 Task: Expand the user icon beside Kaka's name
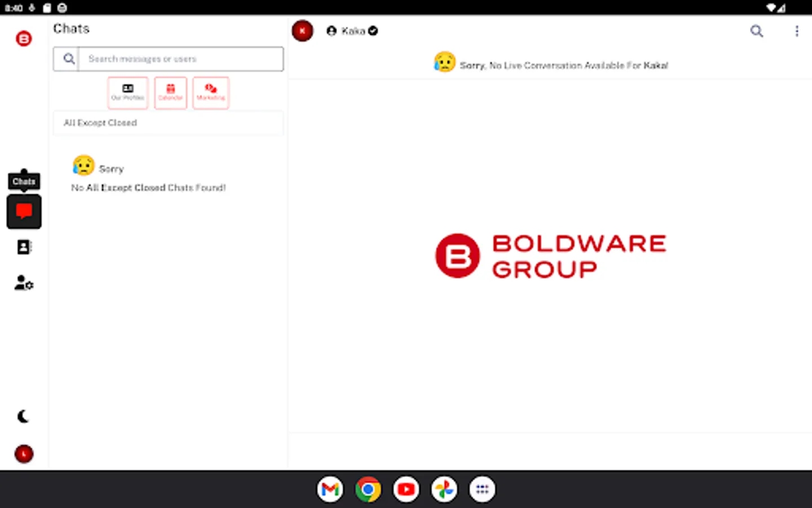click(331, 31)
